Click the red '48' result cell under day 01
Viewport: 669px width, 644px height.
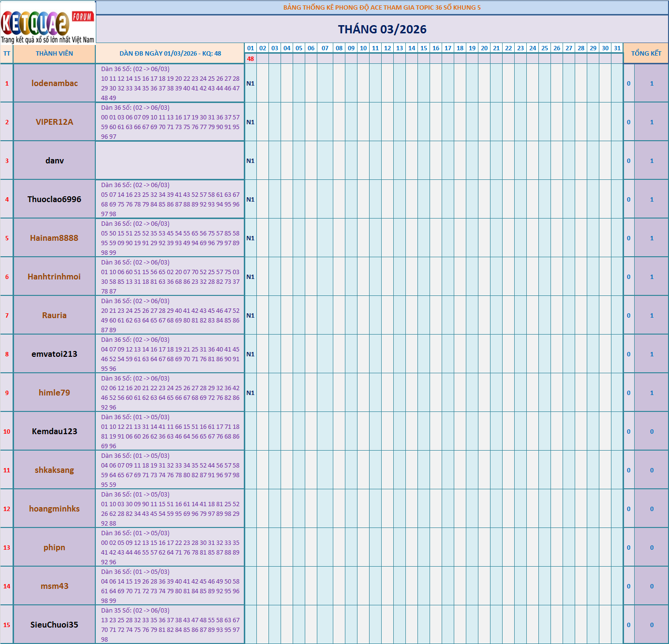(250, 59)
